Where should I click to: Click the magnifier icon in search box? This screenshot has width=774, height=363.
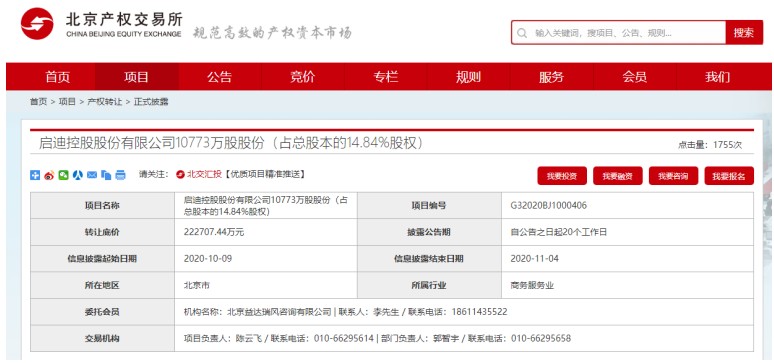522,33
